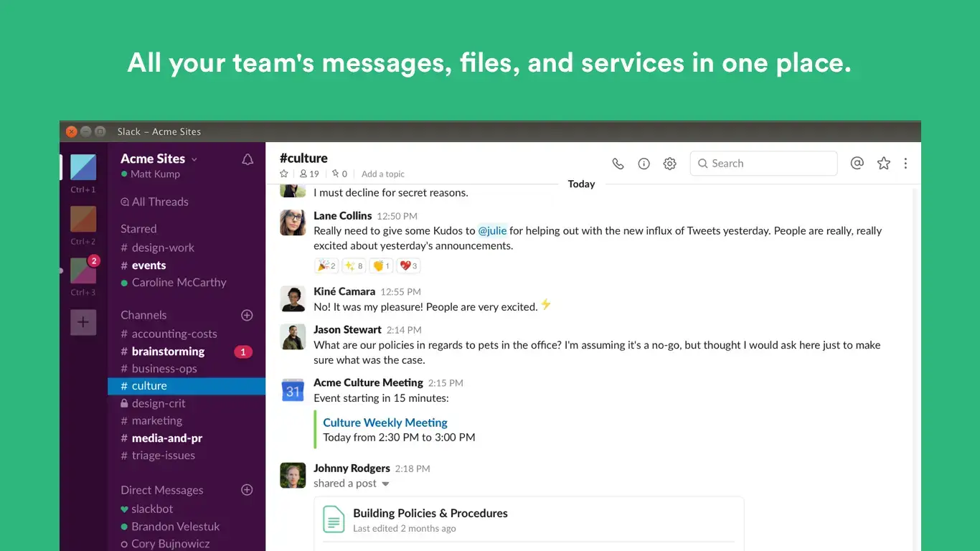View the 19 channel members
Screen dimensions: 980x551
click(x=309, y=174)
